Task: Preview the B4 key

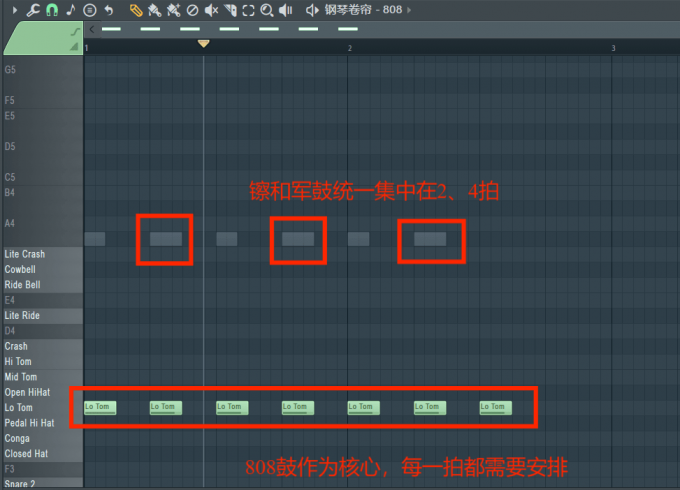Action: click(42, 193)
